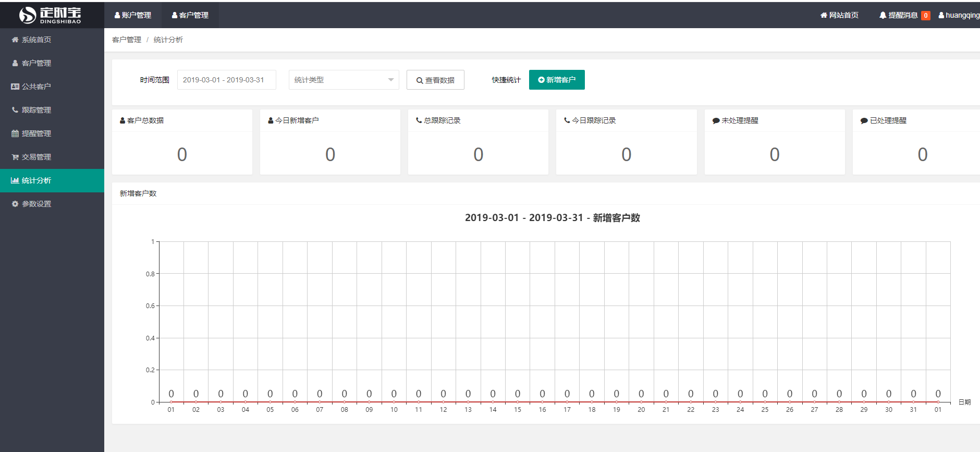Click the 0.8 y-axis label
This screenshot has height=452, width=980.
(x=150, y=274)
